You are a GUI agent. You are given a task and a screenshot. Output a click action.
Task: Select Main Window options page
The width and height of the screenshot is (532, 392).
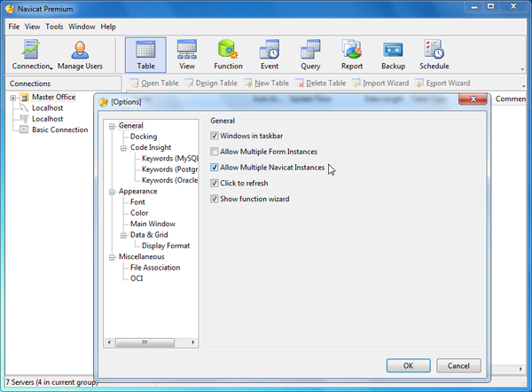153,223
